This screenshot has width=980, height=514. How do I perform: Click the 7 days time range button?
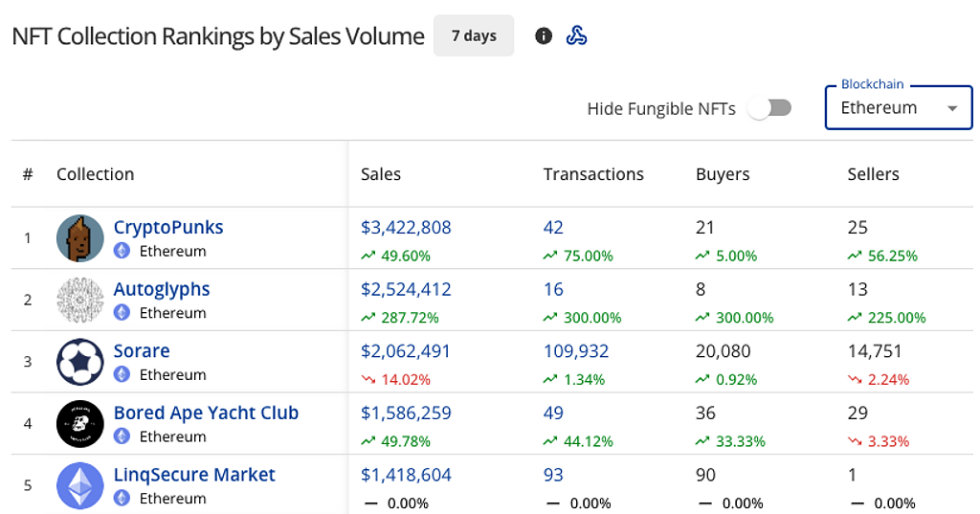click(x=474, y=36)
